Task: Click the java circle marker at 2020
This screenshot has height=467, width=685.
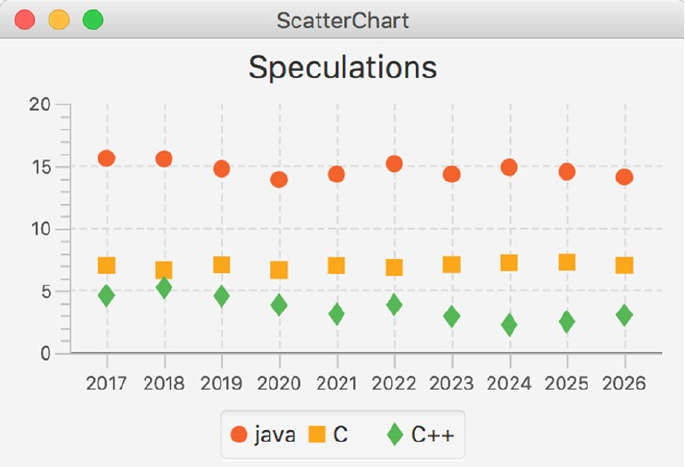Action: click(279, 179)
